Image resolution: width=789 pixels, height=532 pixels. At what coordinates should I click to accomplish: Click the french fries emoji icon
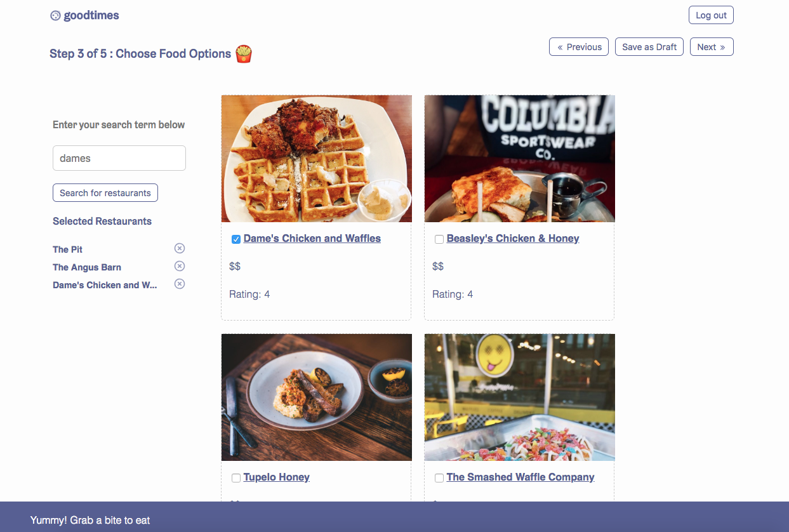coord(244,54)
